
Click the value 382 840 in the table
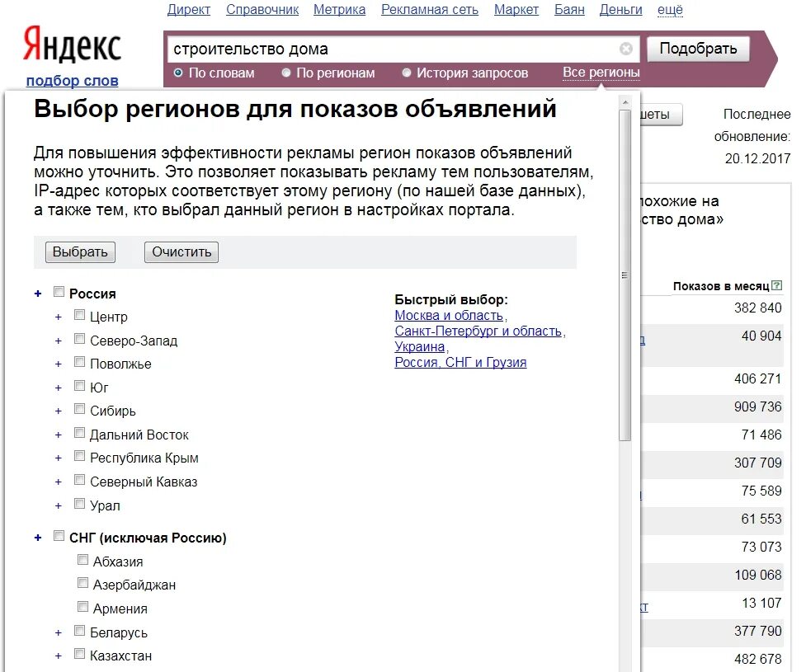tap(757, 308)
